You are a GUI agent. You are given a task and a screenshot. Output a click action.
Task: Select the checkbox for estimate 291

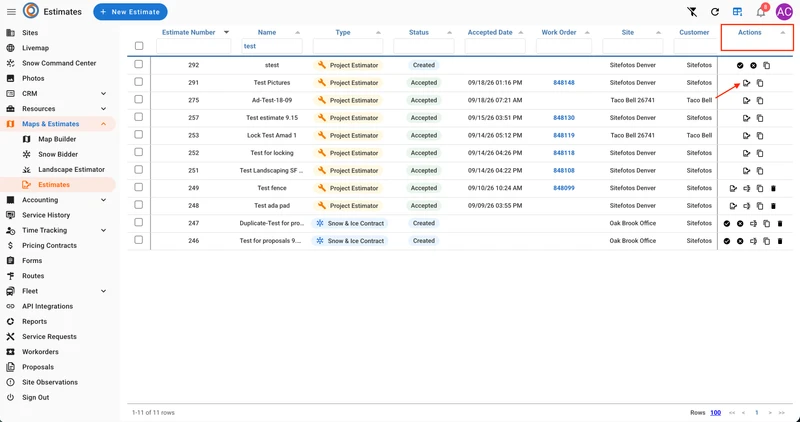point(139,82)
